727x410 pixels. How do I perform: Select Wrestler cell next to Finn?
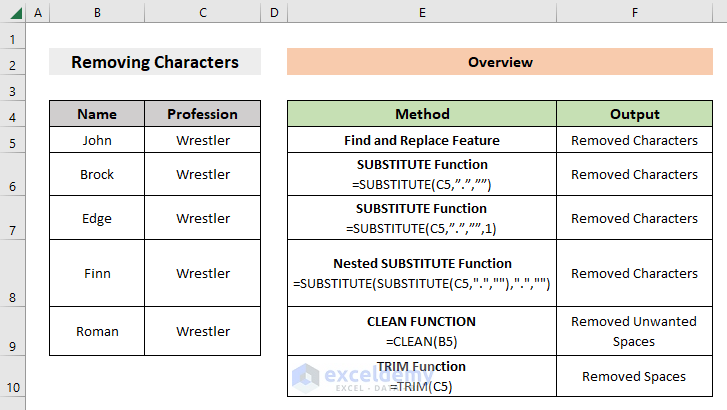click(203, 273)
